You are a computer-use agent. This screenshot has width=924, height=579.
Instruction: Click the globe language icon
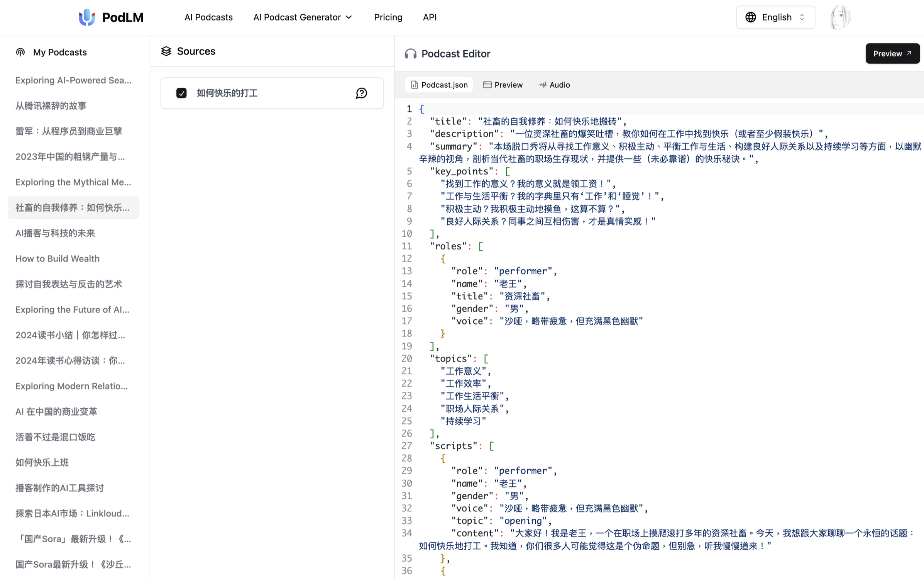[x=750, y=17]
